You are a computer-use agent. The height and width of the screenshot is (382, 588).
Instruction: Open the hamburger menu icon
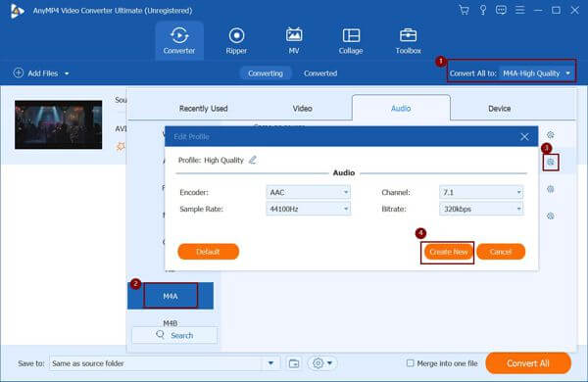(519, 10)
